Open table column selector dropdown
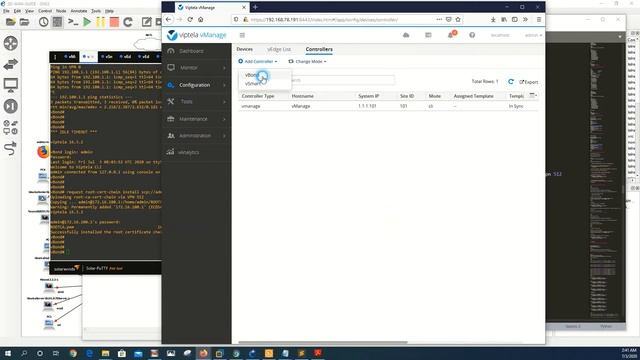Screen dimensions: 640x360 coord(533,96)
